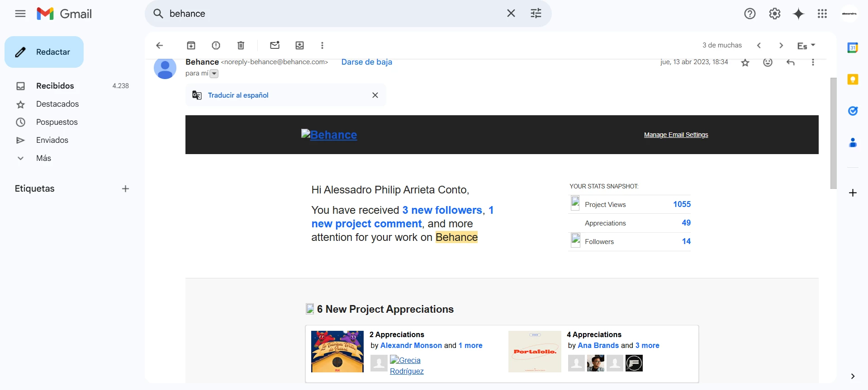Click new project comment link
The image size is (868, 390).
tap(367, 224)
